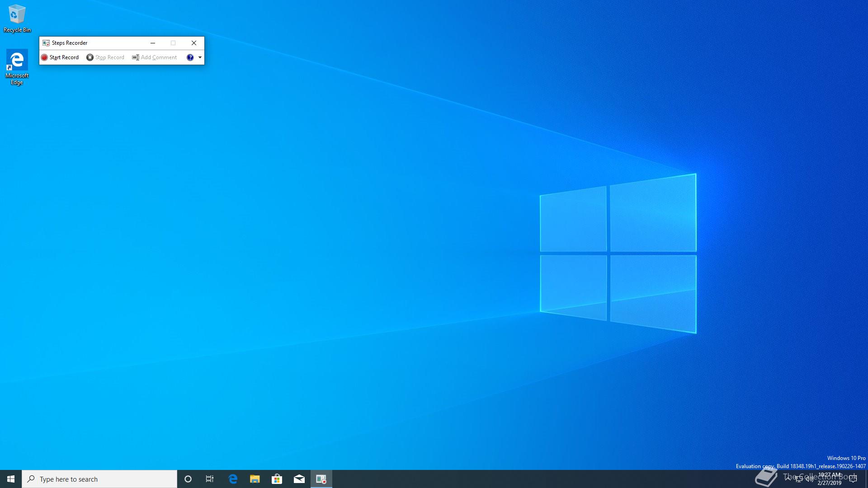Open the Steps Recorder help icon
The height and width of the screenshot is (488, 868).
190,57
